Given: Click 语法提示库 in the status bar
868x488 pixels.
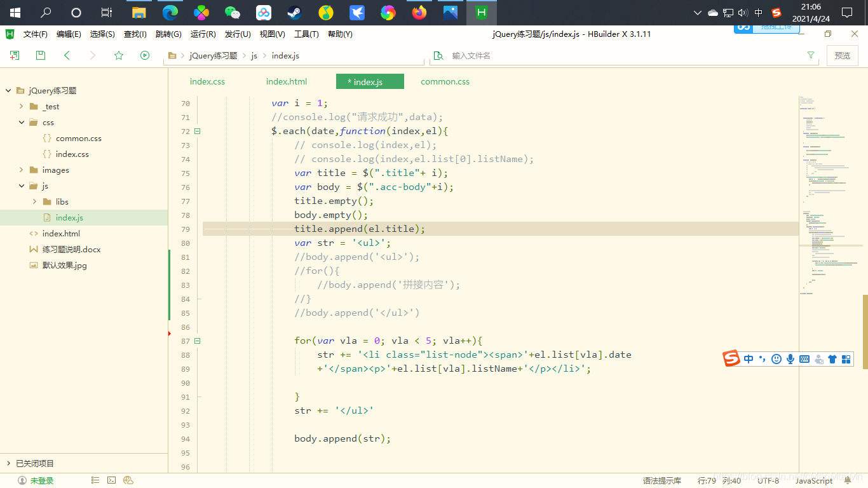Looking at the screenshot, I should pos(662,481).
